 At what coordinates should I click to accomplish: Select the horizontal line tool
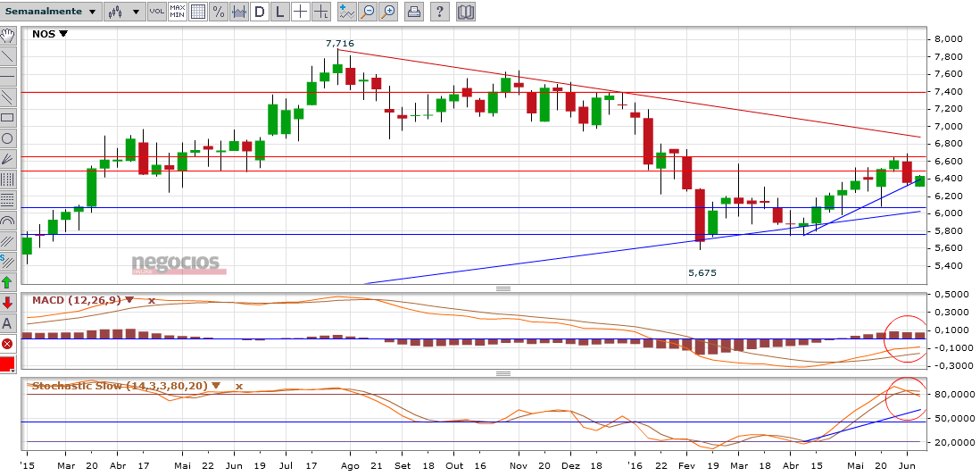point(7,76)
